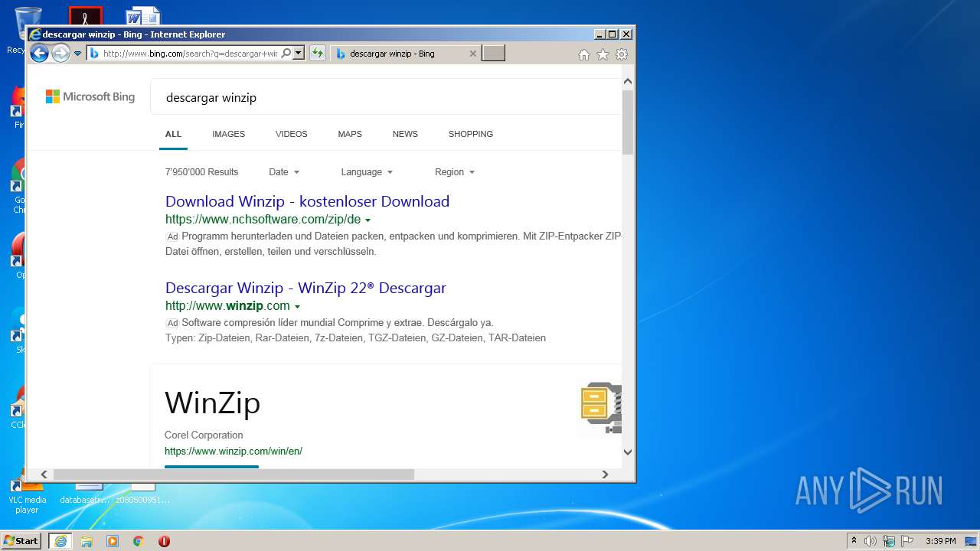
Task: Open 'Descargar Winzip - WinZip 22' result
Action: click(305, 288)
